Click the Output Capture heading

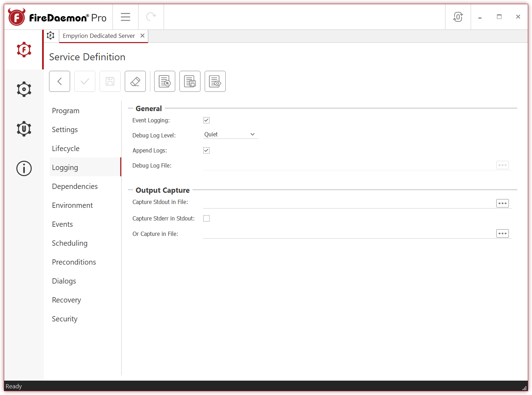[x=163, y=190]
